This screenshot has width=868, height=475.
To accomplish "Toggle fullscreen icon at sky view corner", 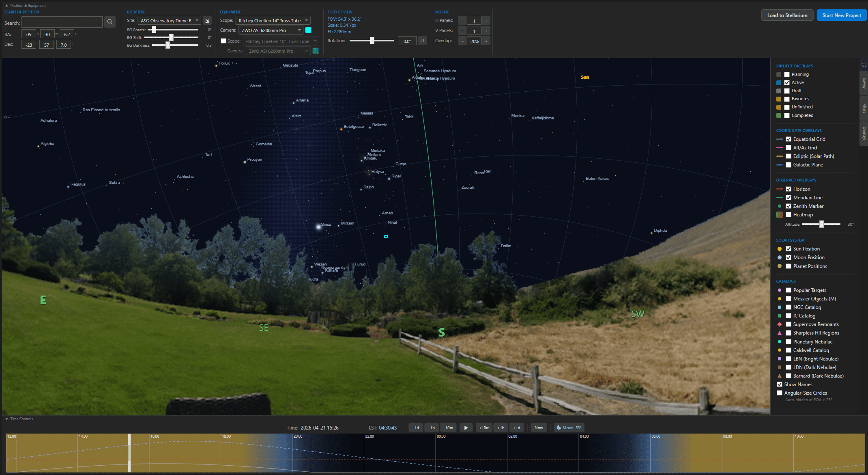I will (864, 65).
